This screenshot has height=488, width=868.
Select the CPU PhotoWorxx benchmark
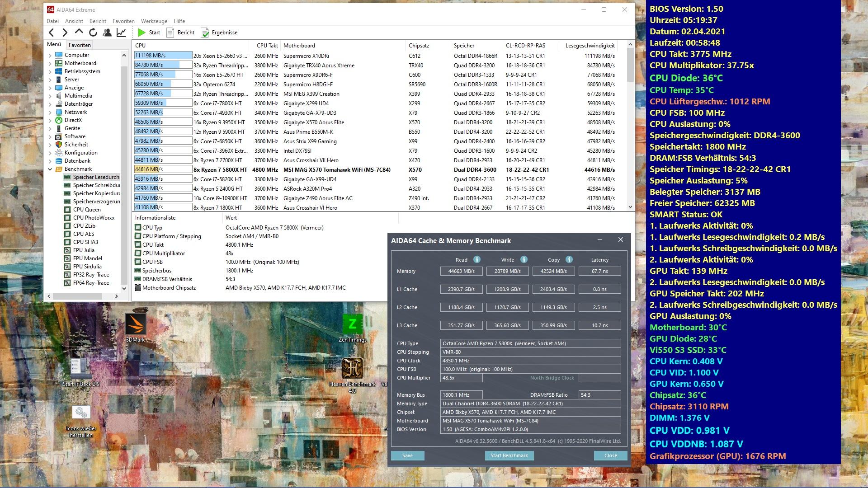89,218
